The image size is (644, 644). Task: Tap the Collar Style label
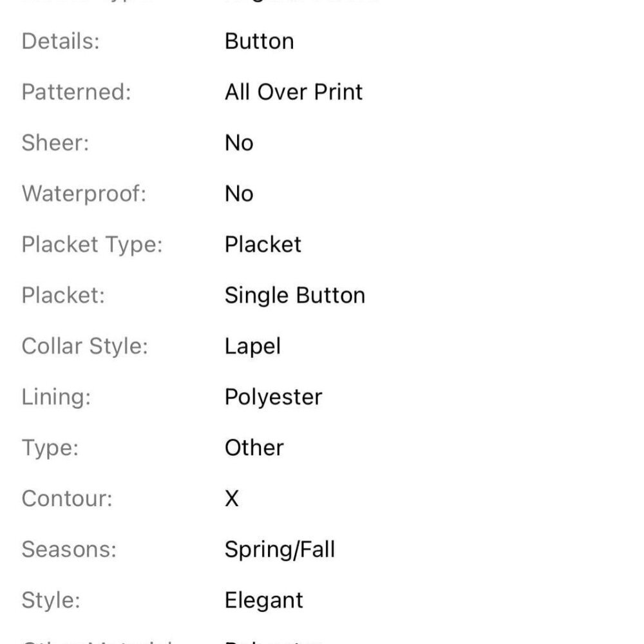pyautogui.click(x=84, y=346)
